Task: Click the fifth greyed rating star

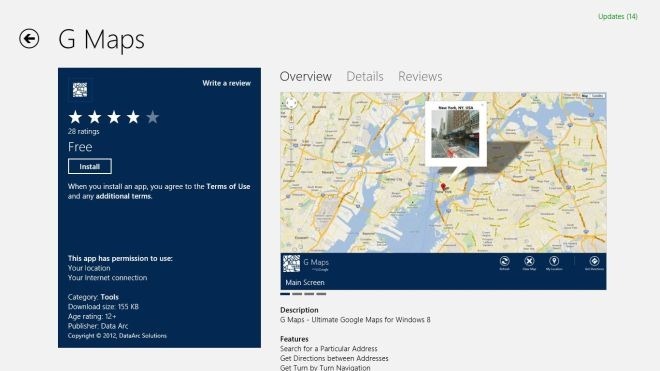Action: (x=152, y=117)
